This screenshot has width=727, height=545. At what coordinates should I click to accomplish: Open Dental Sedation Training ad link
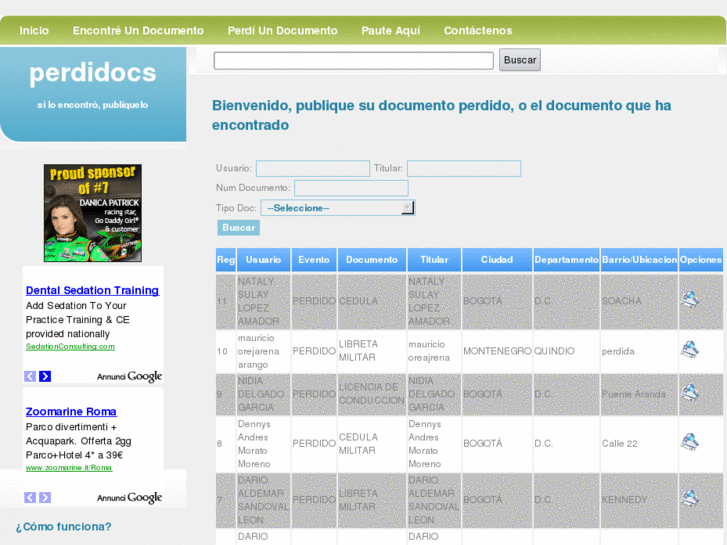point(92,290)
